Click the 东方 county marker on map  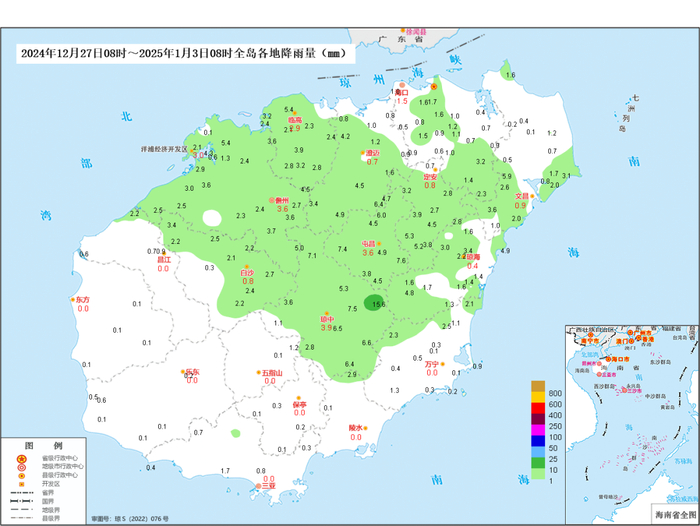tap(73, 300)
